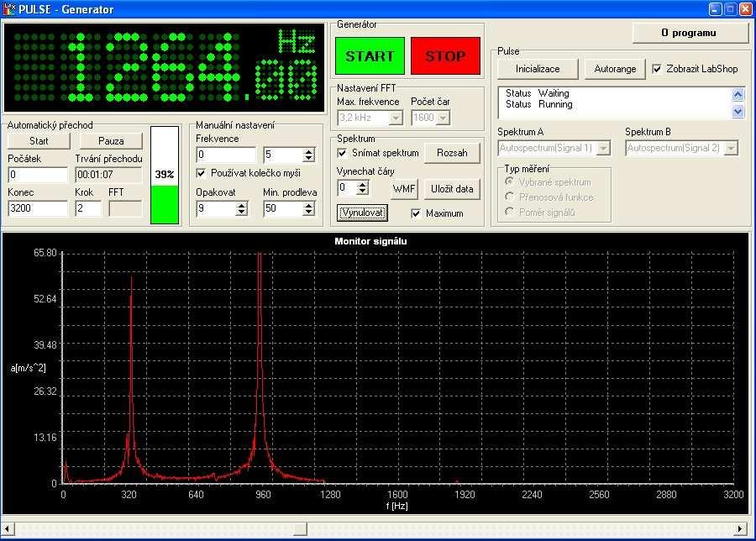Click the Autorange button
This screenshot has height=541, width=756.
[x=615, y=69]
